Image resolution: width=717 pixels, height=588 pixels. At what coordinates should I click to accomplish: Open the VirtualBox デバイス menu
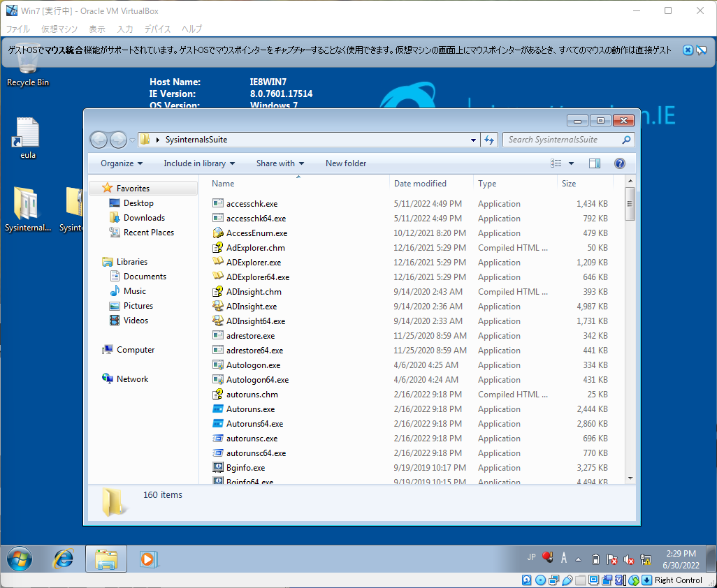click(157, 29)
